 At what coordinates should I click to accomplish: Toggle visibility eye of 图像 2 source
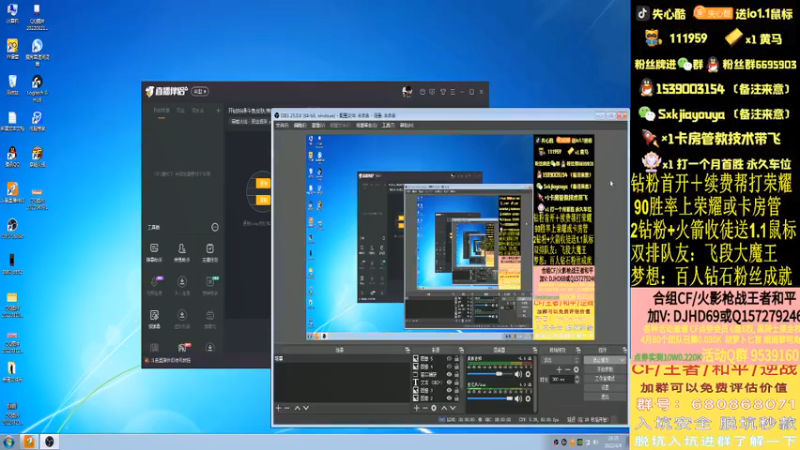click(x=449, y=398)
